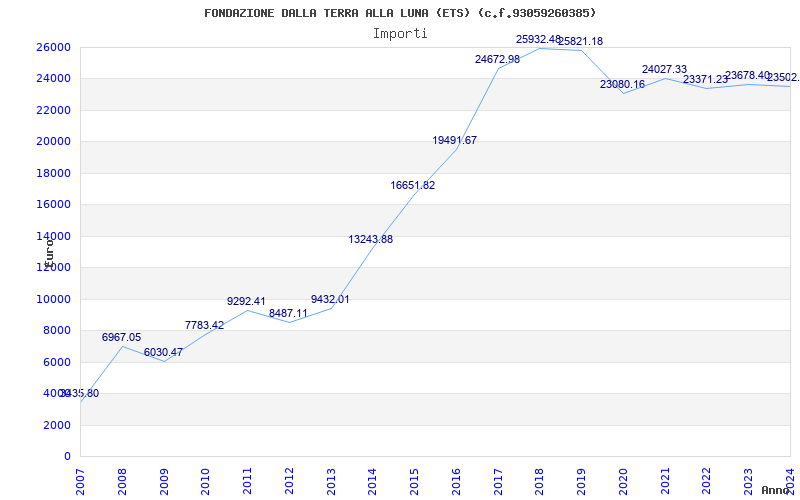Click the data label 6967.05
This screenshot has height=500, width=800.
point(121,337)
